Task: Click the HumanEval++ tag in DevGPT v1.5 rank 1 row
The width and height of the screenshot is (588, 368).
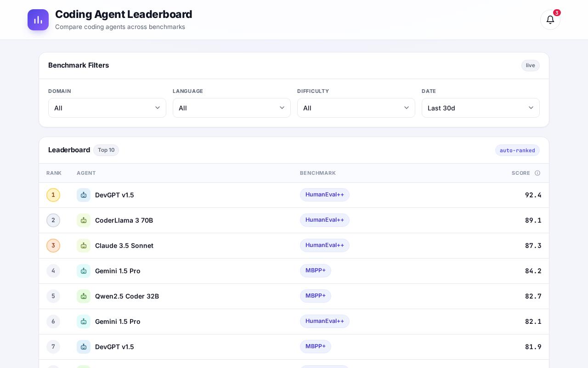Action: click(325, 195)
